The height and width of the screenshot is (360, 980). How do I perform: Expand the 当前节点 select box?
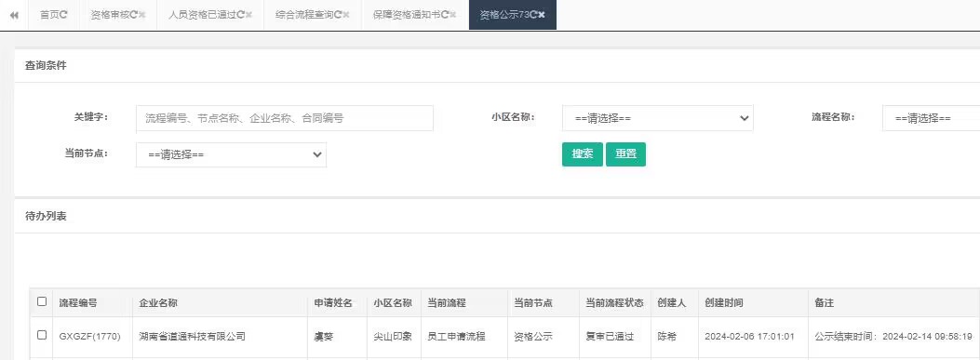click(x=231, y=154)
